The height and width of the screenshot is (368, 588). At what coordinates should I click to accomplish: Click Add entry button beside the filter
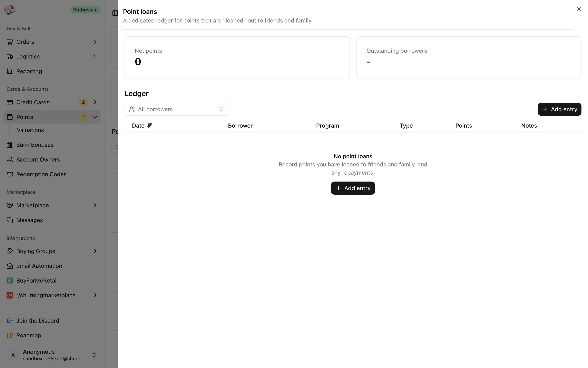coord(559,109)
